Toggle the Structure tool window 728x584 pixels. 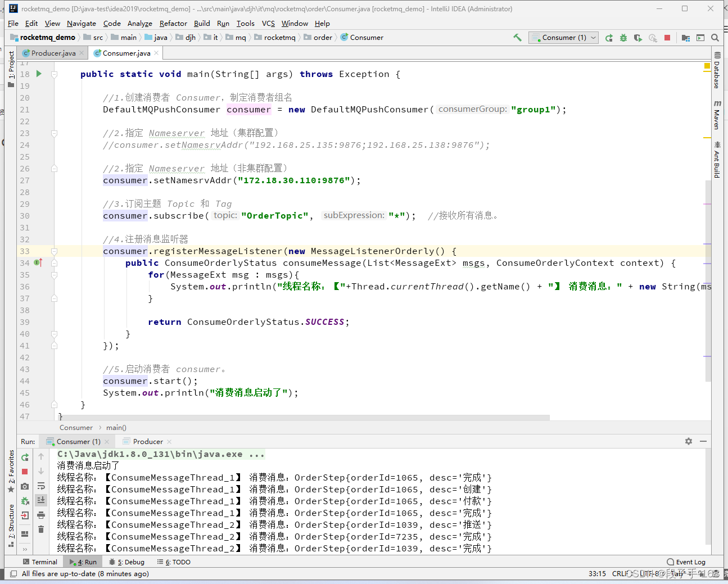click(x=11, y=526)
